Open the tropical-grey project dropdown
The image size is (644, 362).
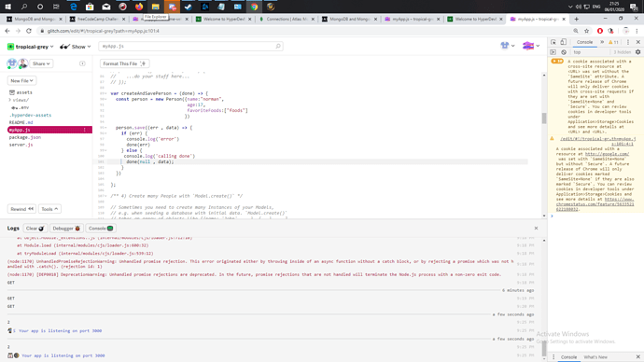[x=31, y=47]
